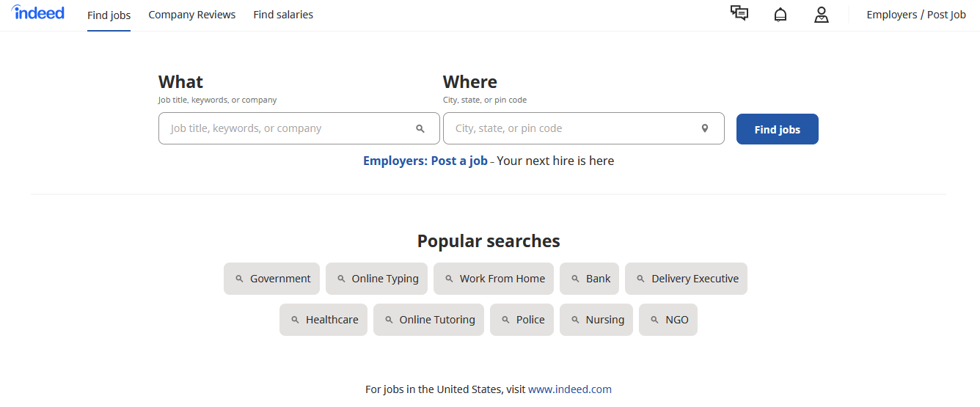Click location pin icon in Where field
Image resolution: width=980 pixels, height=407 pixels.
(705, 128)
